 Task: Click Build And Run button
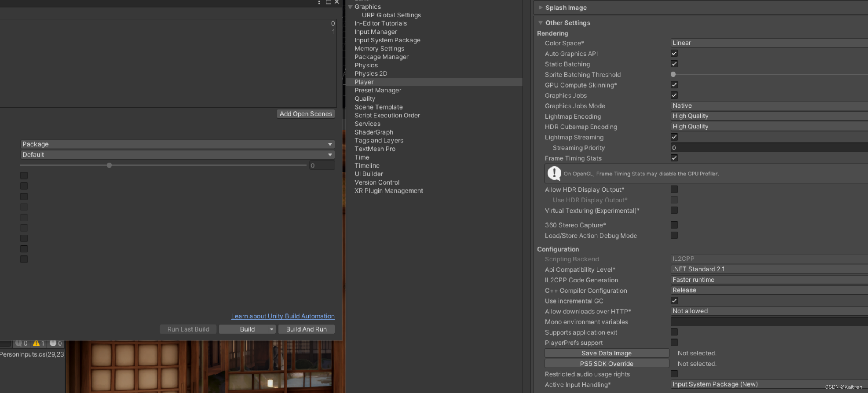[x=306, y=329]
